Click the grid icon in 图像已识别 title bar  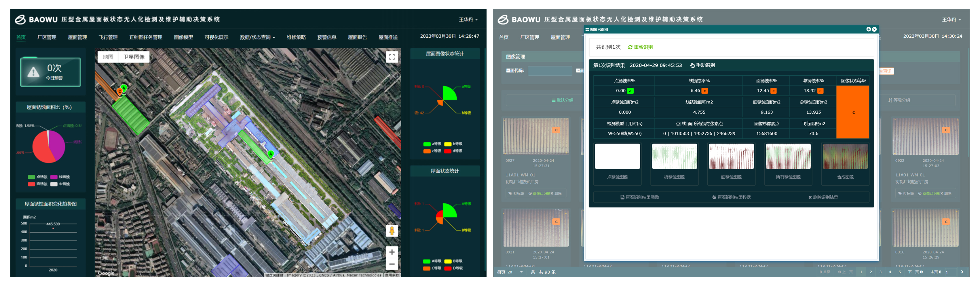pos(587,29)
